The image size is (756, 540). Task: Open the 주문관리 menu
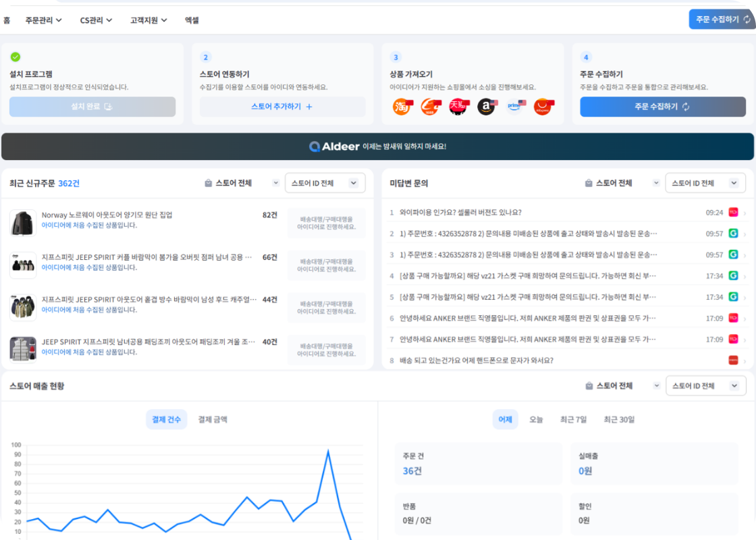tap(43, 20)
